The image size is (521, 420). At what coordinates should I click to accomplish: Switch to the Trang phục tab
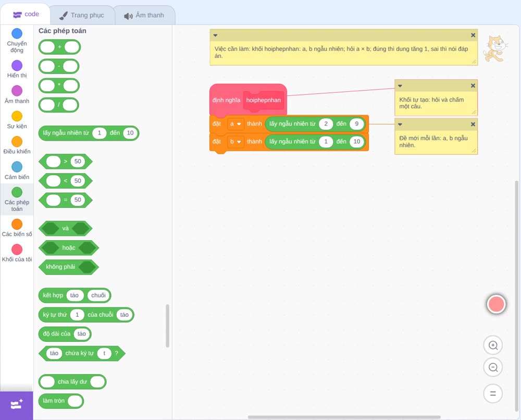click(x=81, y=15)
